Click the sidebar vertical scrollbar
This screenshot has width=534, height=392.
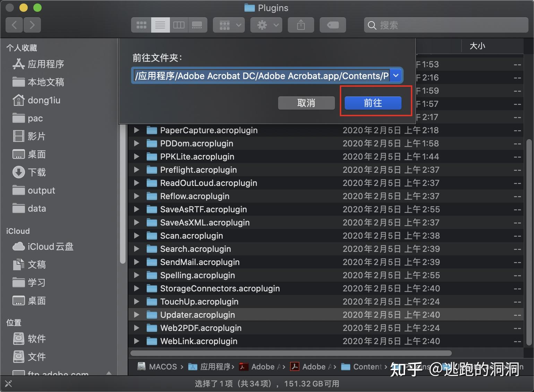click(x=122, y=194)
